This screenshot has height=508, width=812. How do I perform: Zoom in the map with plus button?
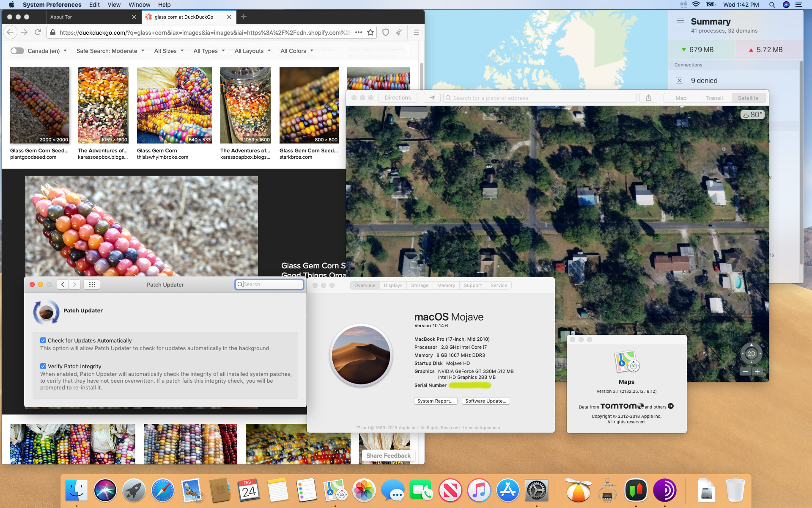pyautogui.click(x=757, y=371)
